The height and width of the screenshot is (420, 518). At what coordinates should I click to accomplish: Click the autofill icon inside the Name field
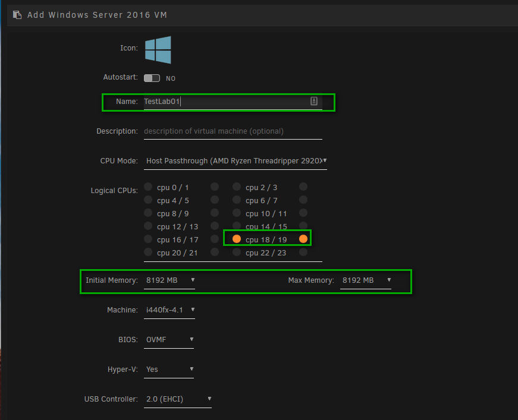[x=313, y=101]
